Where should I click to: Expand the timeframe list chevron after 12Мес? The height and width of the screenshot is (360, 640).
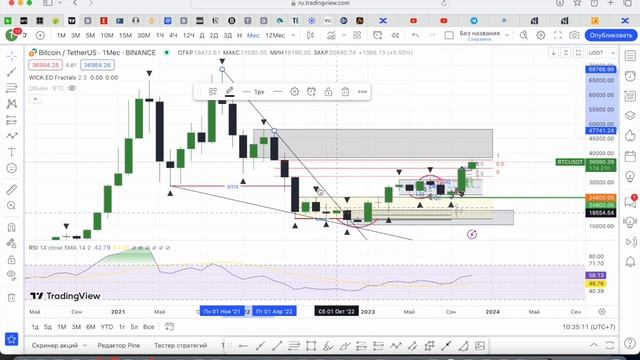pyautogui.click(x=293, y=36)
